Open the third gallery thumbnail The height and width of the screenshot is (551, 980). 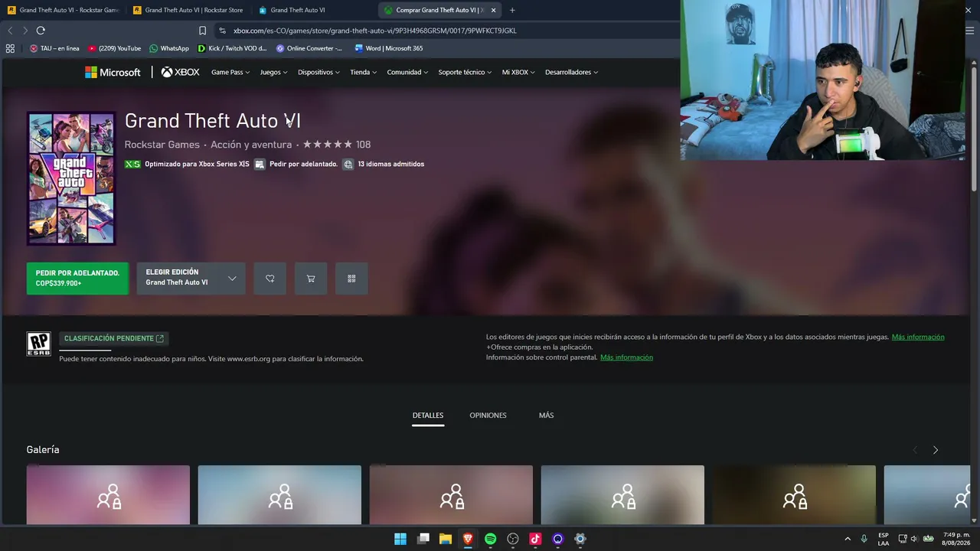pos(451,495)
